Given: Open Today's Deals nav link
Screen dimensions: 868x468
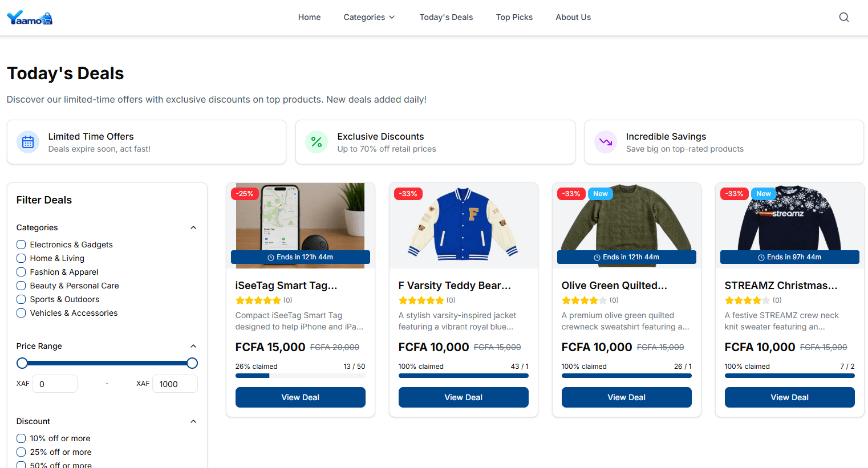Looking at the screenshot, I should tap(446, 17).
